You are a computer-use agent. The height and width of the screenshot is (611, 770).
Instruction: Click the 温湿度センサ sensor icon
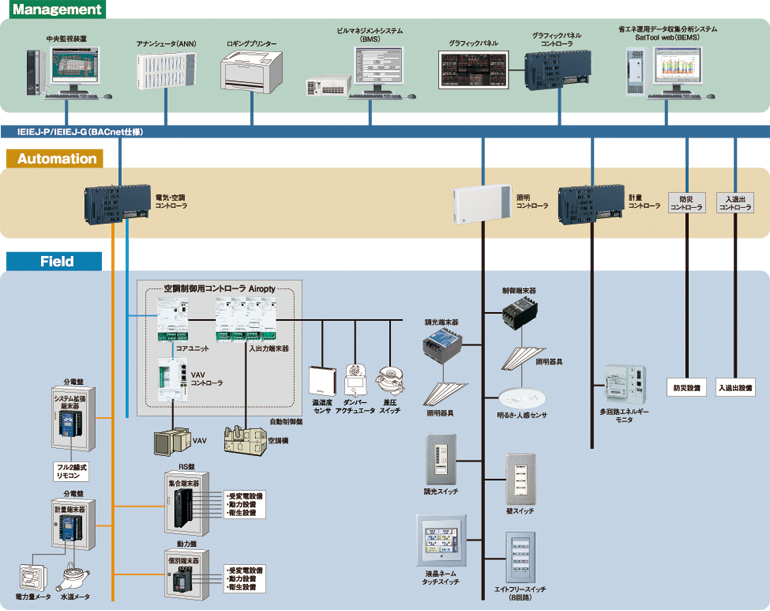click(322, 381)
